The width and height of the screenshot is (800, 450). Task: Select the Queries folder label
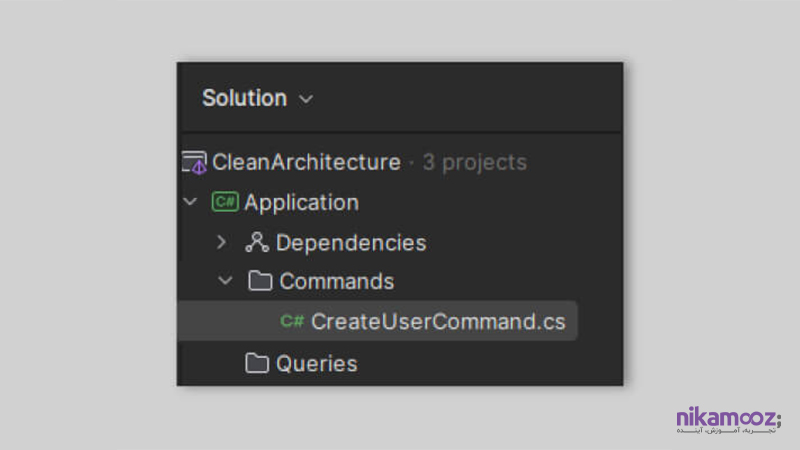coord(317,364)
